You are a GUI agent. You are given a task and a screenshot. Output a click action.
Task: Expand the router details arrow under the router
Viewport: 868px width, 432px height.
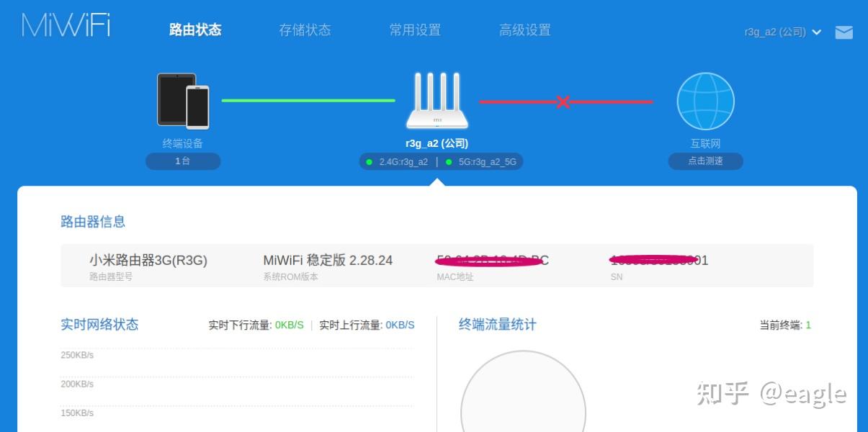437,181
